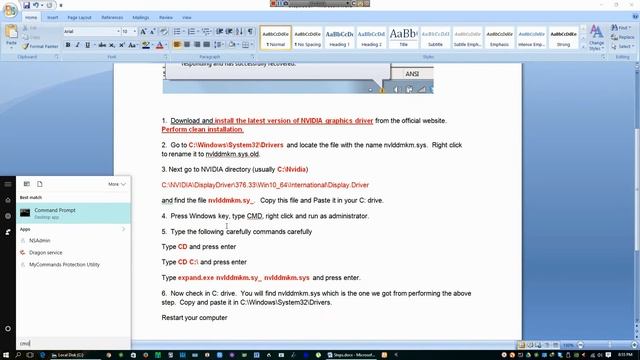This screenshot has width=640, height=360.
Task: Decrease the paragraph indent
Action: coord(220,31)
